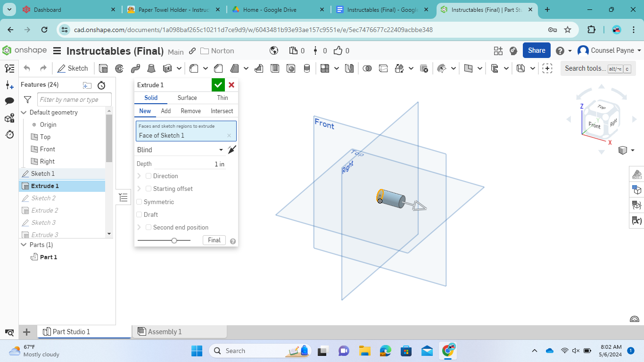Open the App Store icon
Image resolution: width=644 pixels, height=362 pixels.
pos(498,50)
